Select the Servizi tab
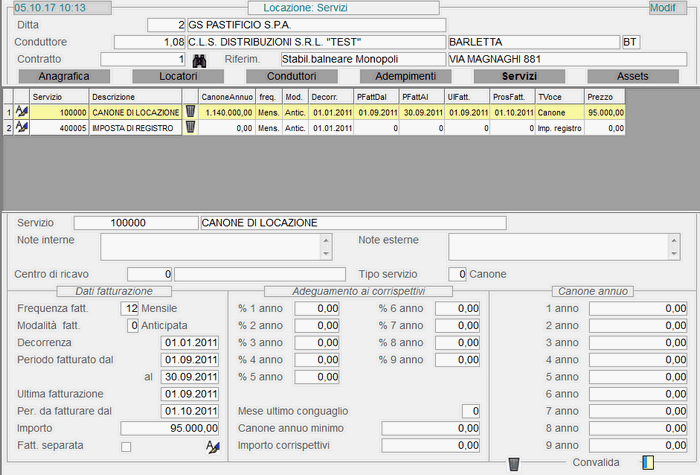The image size is (700, 475). click(519, 76)
